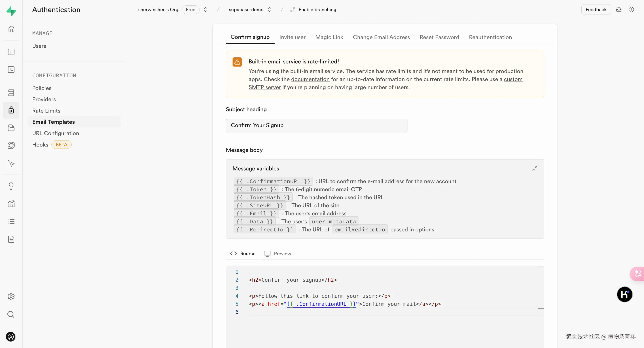Image resolution: width=644 pixels, height=348 pixels.
Task: Open the Storage icon in sidebar
Action: [x=11, y=128]
